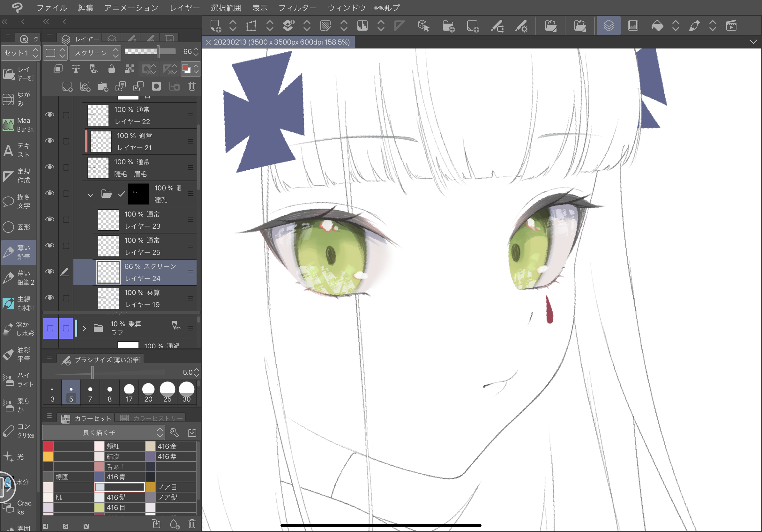Screen dimensions: 762x532
Task: Choose the ゆがみ liquify tool
Action: [x=19, y=99]
